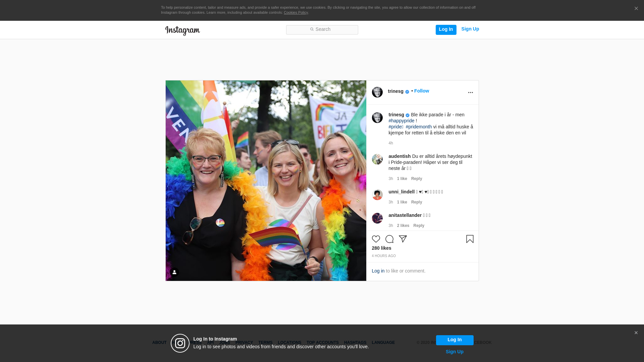Open the LANGUAGE selector in footer
Viewport: 644px width, 362px height.
[383, 343]
